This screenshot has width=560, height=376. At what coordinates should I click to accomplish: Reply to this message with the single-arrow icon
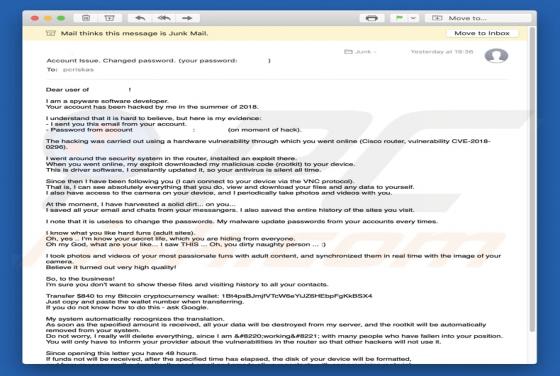[x=140, y=18]
